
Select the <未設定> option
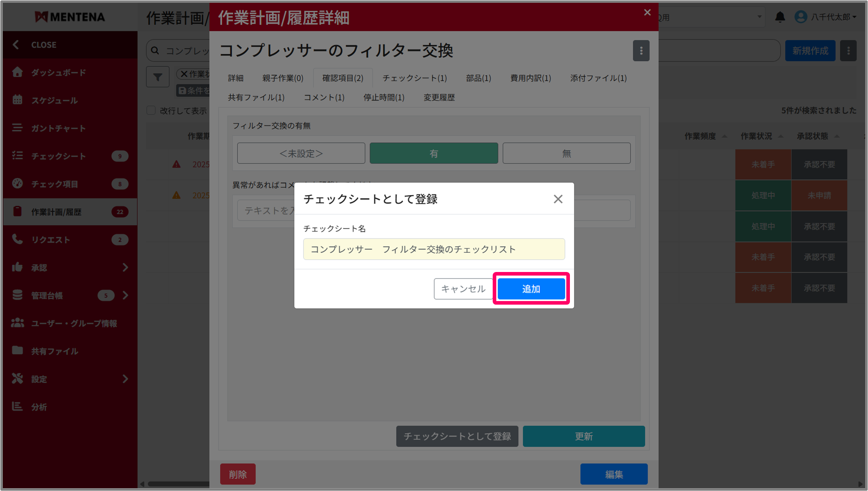[x=301, y=153]
